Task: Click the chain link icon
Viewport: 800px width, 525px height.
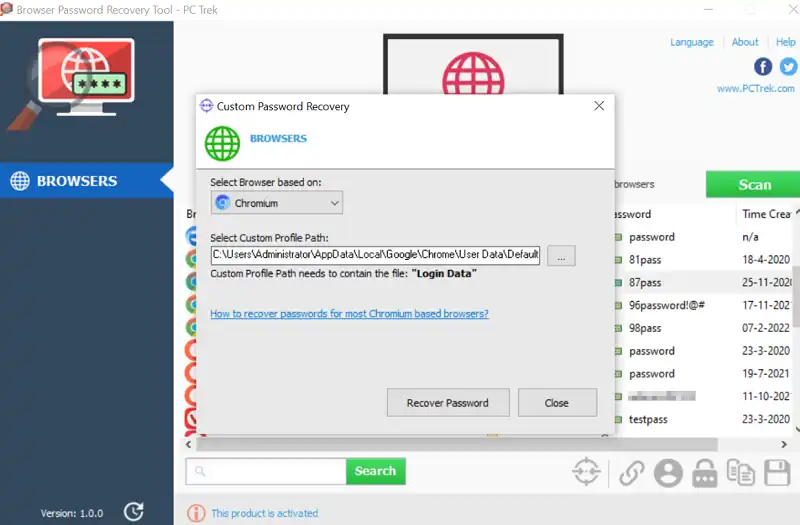Action: pyautogui.click(x=631, y=472)
